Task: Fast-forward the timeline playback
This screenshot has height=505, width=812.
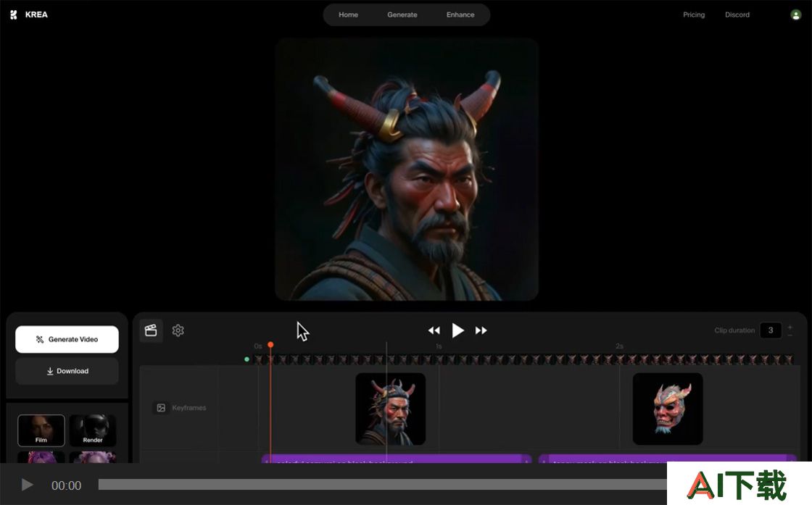Action: (x=481, y=330)
